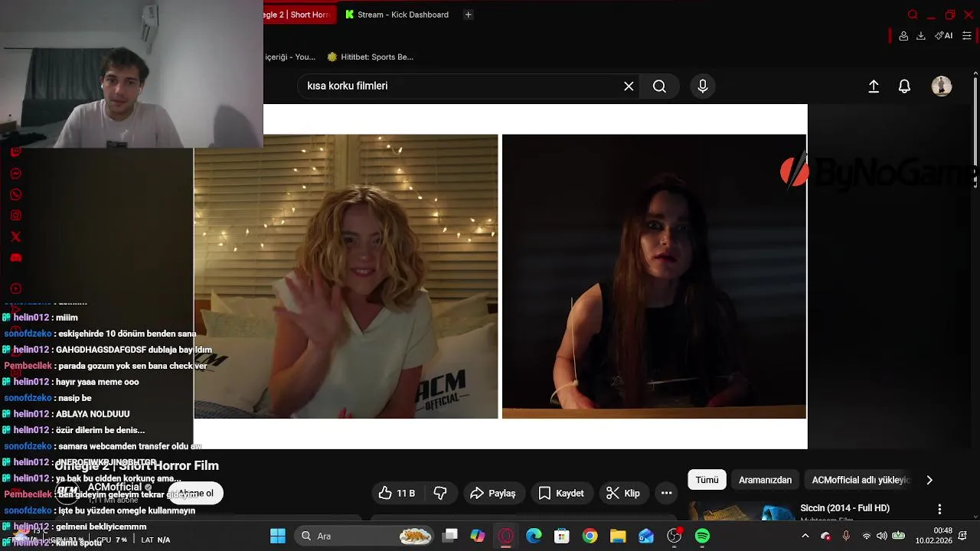Like the video with 11 B likes
Image resolution: width=980 pixels, height=551 pixels.
tap(397, 494)
